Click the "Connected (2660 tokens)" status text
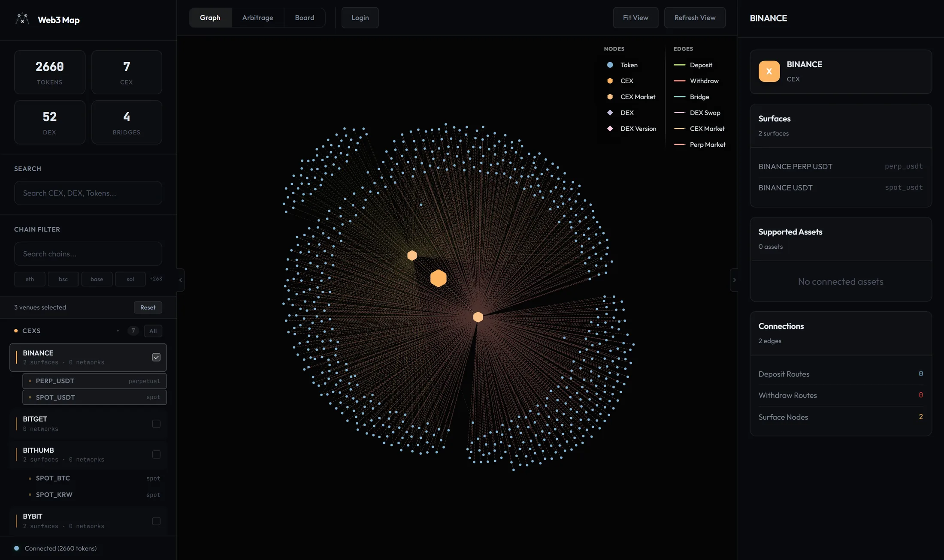The width and height of the screenshot is (944, 560). click(x=61, y=548)
